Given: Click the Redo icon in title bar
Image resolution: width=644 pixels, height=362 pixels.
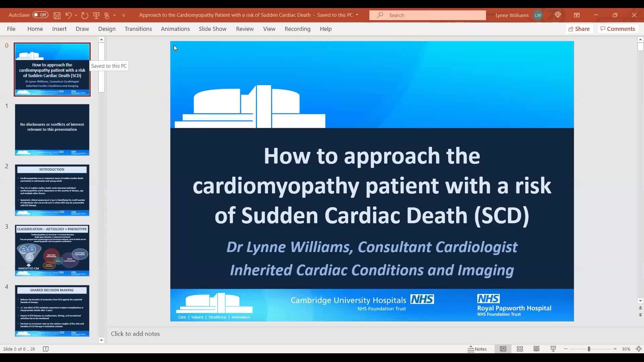Looking at the screenshot, I should pos(85,15).
